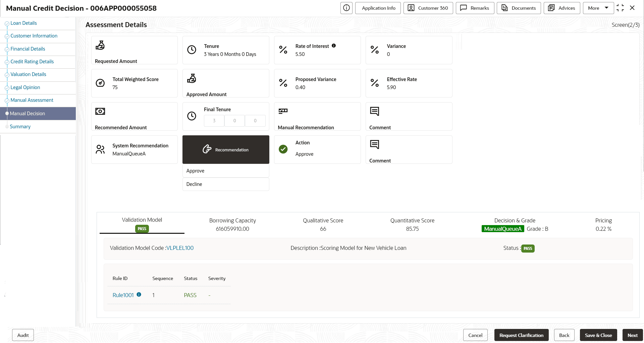Click the Total Weighted Score gauge icon
This screenshot has width=644, height=343.
(x=100, y=83)
